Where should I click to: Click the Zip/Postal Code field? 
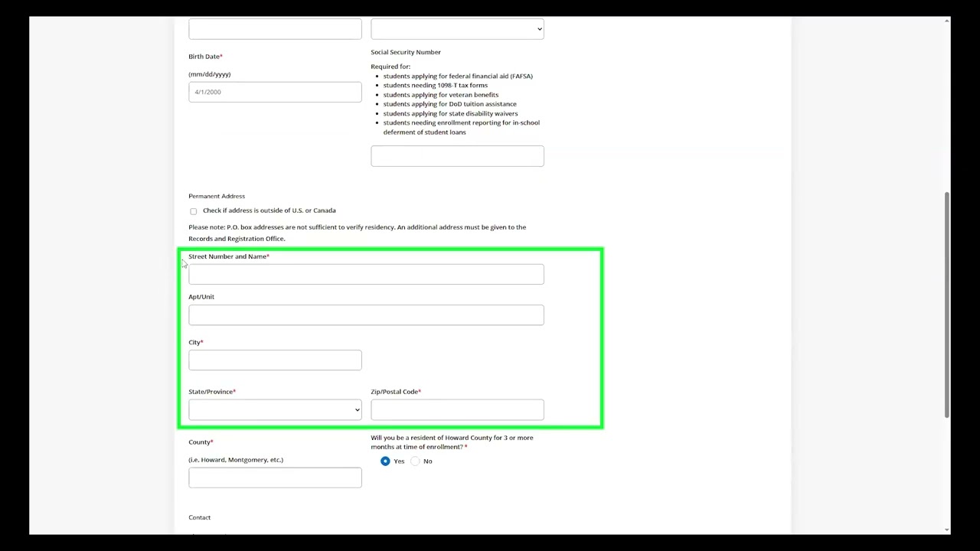(x=457, y=409)
